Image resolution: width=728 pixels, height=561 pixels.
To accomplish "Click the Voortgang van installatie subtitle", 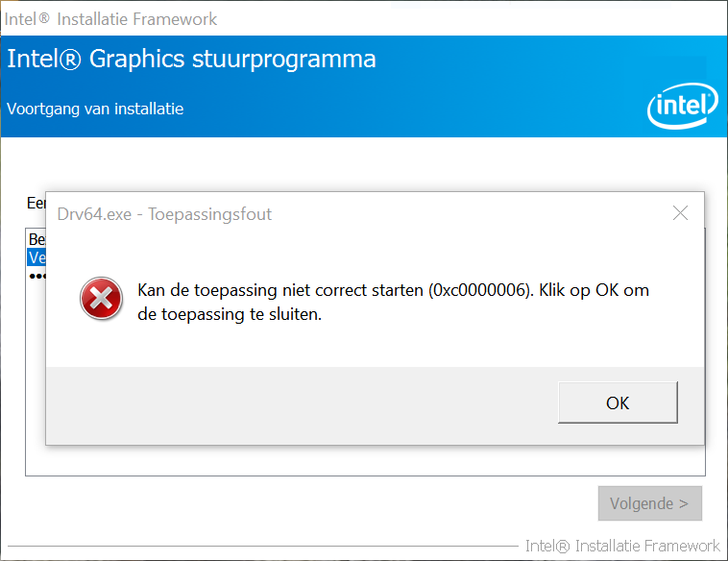I will coord(95,109).
